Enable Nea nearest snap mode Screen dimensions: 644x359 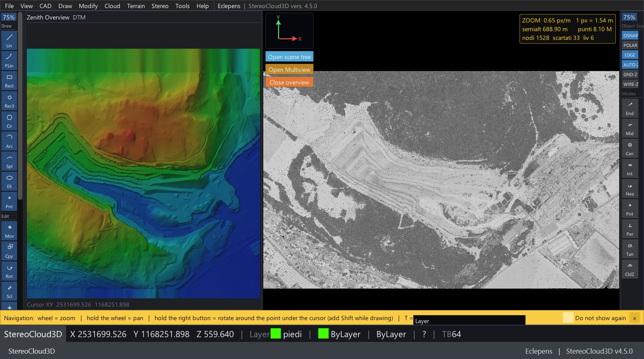(630, 188)
